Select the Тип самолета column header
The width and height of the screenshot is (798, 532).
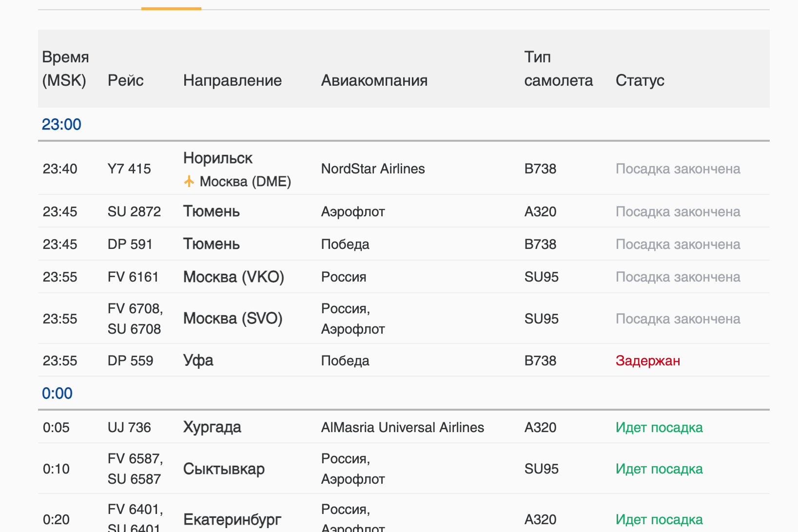pos(558,69)
